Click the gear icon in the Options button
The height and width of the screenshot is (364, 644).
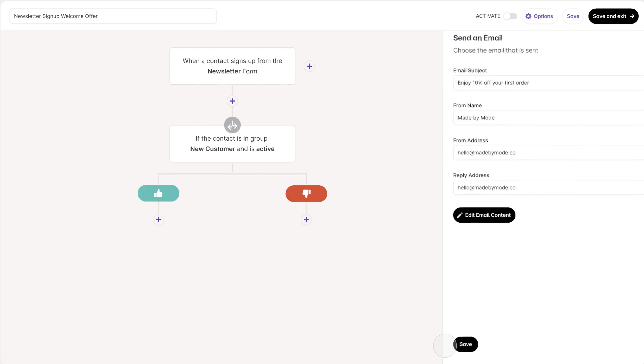pos(528,16)
